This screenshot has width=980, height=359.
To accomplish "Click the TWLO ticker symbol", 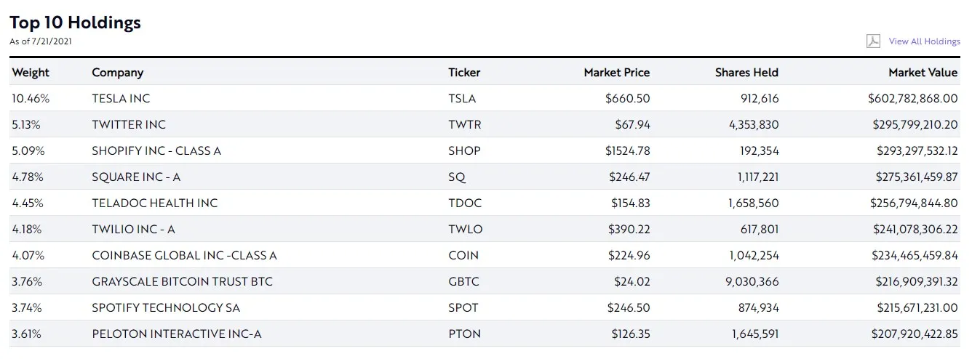I will point(465,229).
